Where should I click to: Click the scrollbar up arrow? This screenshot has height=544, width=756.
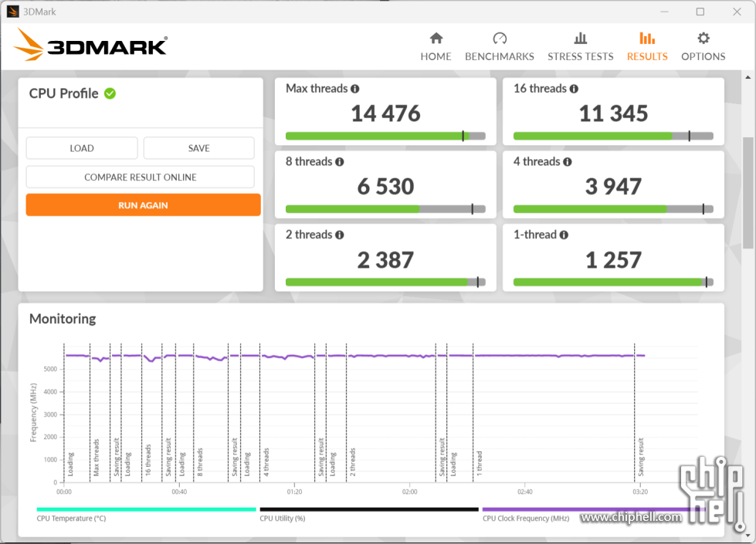pos(748,77)
